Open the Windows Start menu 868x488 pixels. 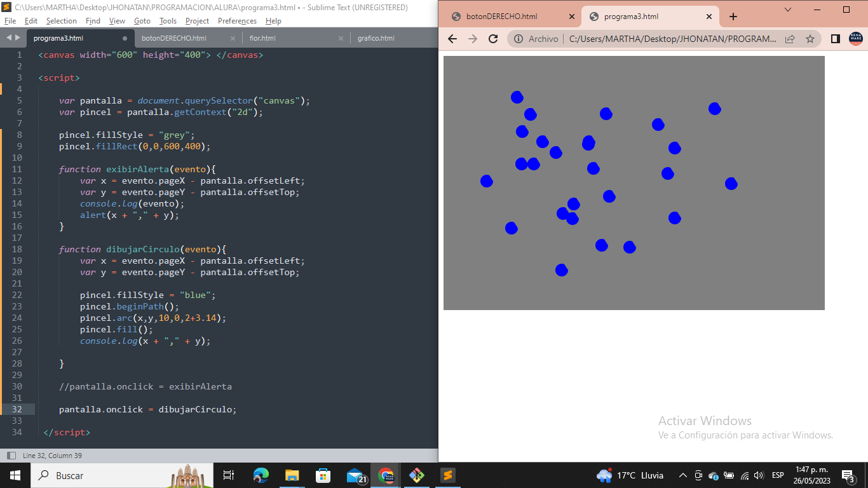(x=15, y=475)
